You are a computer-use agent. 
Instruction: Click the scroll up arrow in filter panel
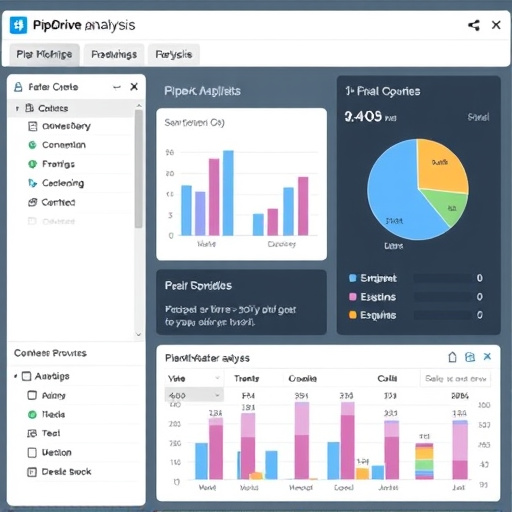139,106
